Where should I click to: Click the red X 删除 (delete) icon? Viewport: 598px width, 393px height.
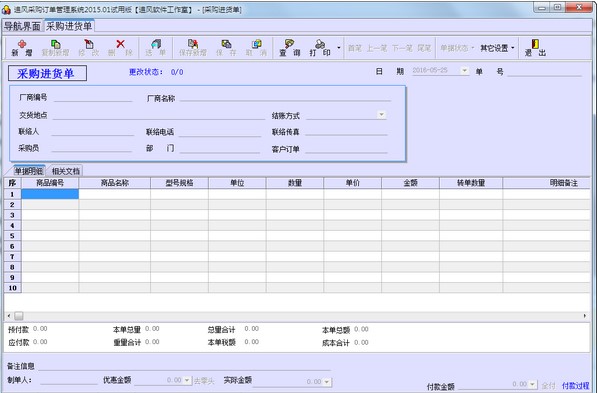tap(121, 44)
